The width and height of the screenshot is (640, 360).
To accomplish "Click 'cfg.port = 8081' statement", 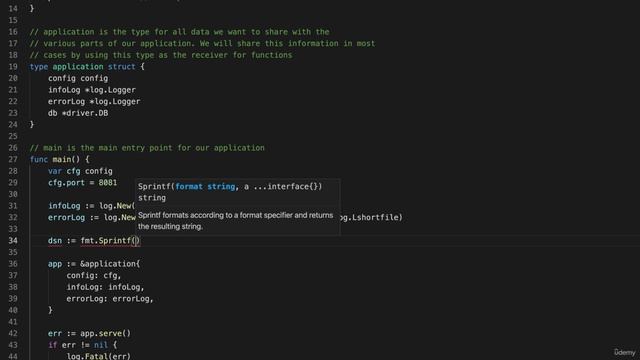I will pyautogui.click(x=82, y=183).
